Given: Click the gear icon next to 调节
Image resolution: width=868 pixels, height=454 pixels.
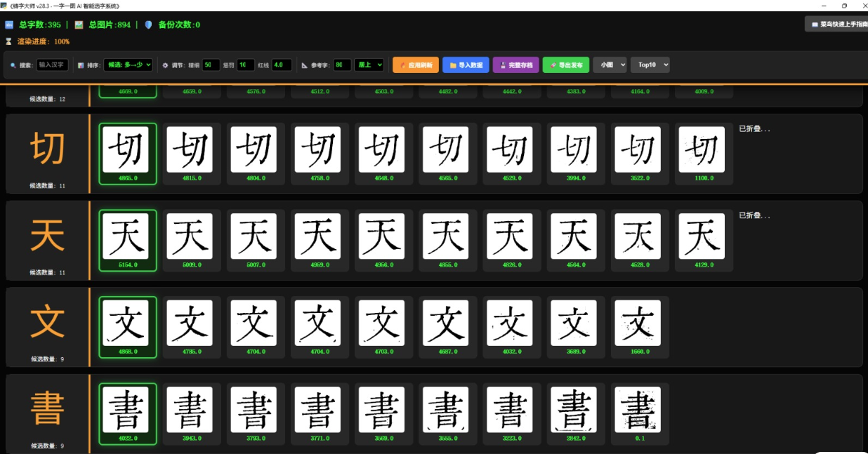Looking at the screenshot, I should click(165, 65).
